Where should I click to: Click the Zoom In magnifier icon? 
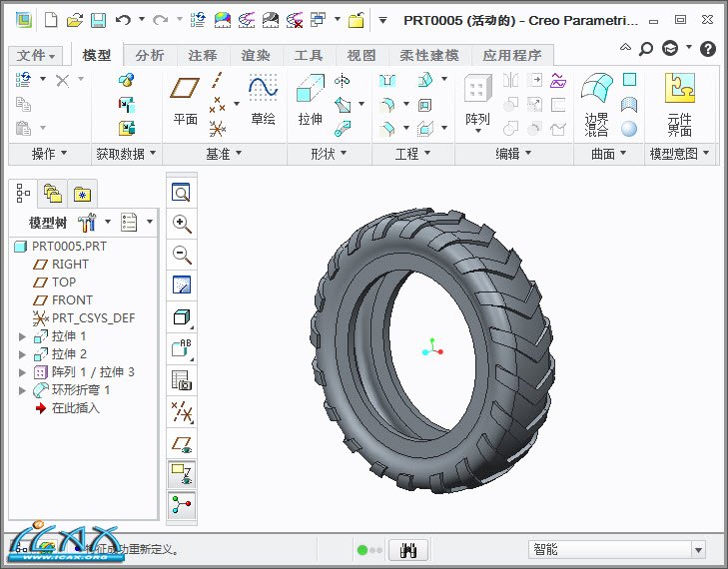[181, 224]
